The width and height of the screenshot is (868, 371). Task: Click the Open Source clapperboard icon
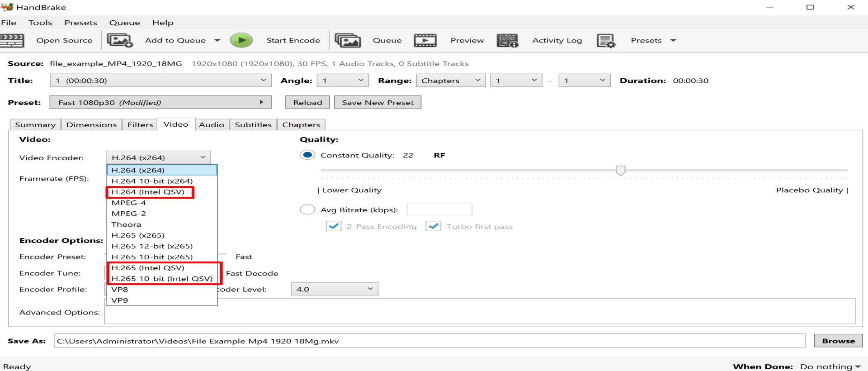pyautogui.click(x=12, y=40)
